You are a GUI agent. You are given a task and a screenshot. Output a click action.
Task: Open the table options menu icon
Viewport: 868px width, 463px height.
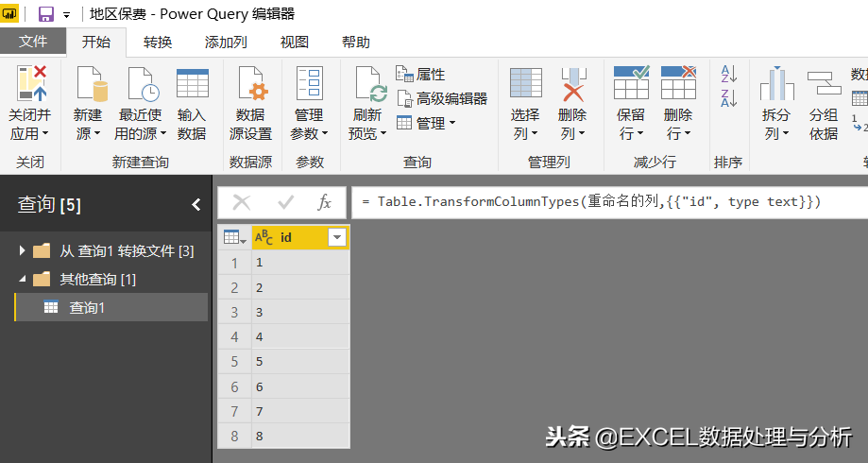click(x=235, y=237)
